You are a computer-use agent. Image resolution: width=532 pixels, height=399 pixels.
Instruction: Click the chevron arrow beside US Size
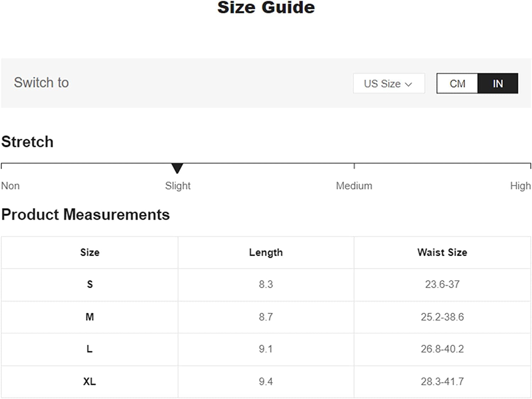[x=409, y=84]
